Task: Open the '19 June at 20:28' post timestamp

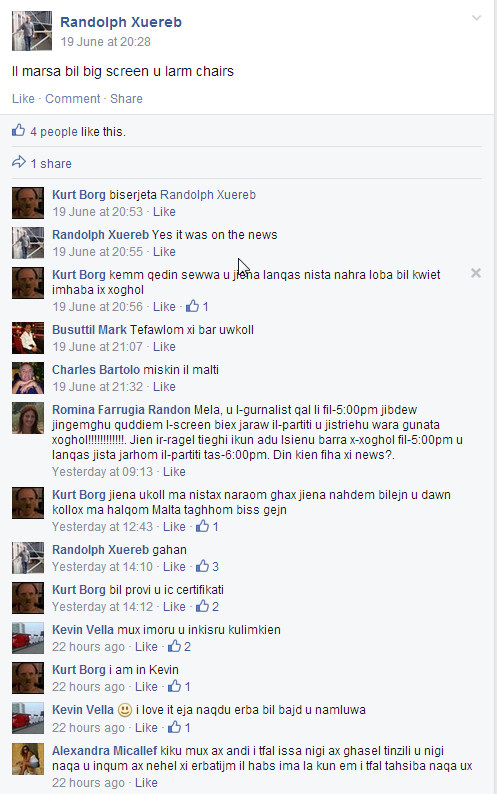Action: (x=105, y=42)
